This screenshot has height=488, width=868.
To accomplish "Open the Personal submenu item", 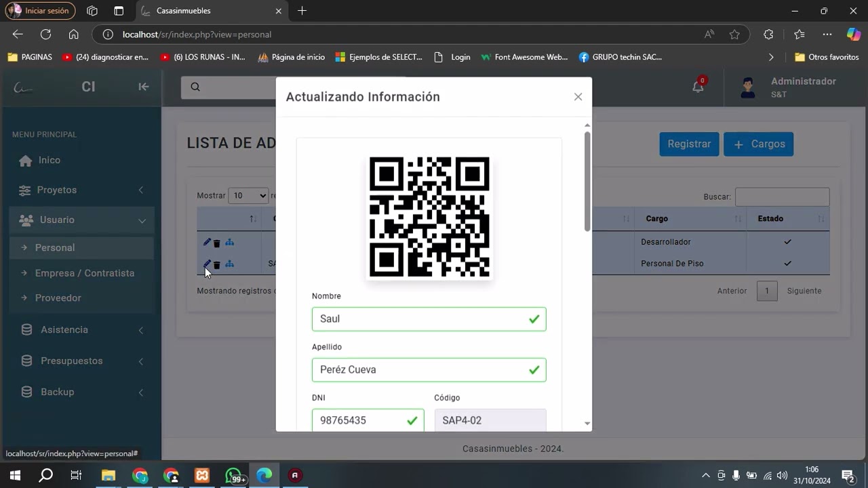I will [82, 248].
